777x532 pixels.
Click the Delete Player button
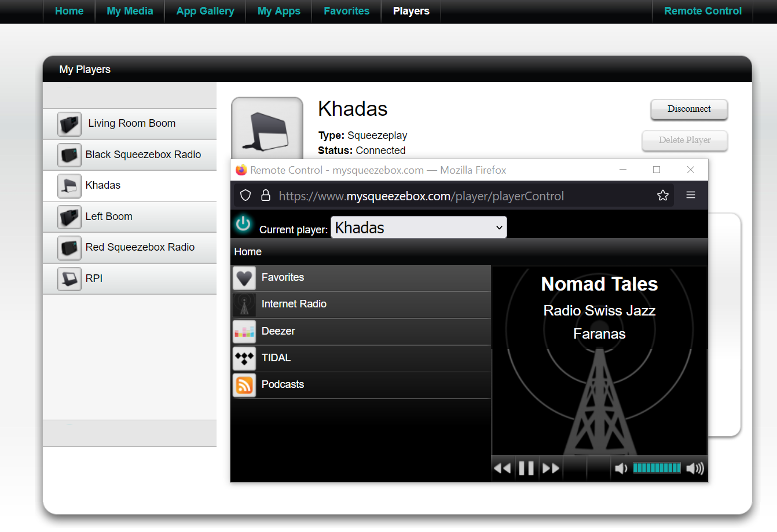point(684,140)
